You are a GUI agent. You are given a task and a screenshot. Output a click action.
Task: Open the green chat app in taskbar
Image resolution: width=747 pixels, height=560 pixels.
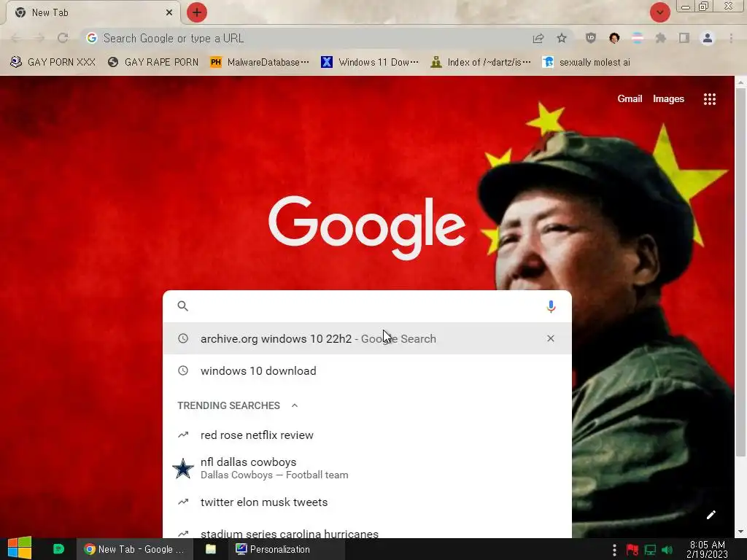pos(58,549)
